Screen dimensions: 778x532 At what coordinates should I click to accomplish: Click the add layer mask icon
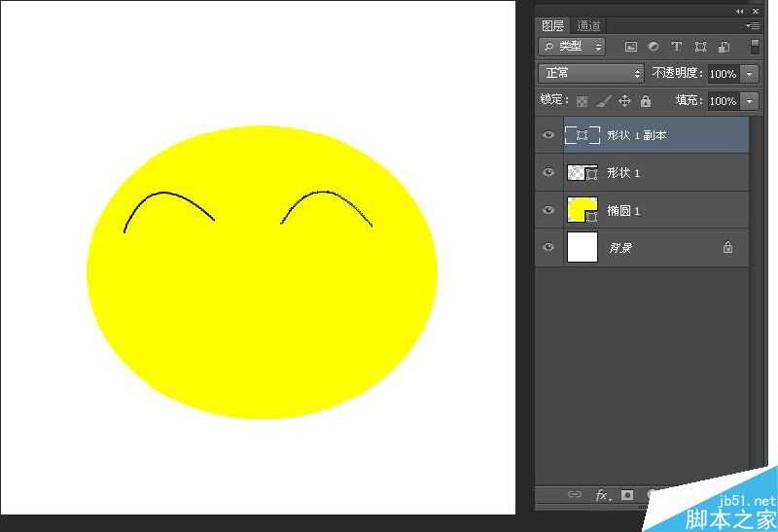(x=627, y=495)
